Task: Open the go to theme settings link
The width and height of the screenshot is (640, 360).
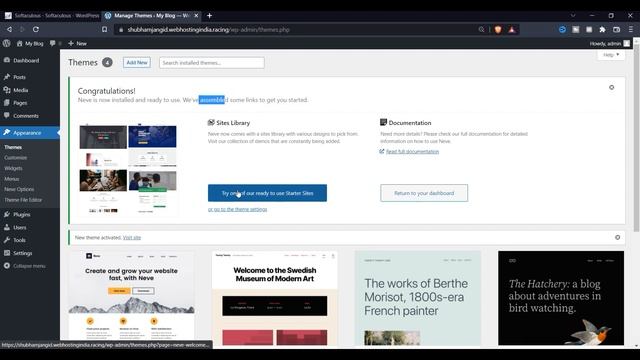Action: 238,209
